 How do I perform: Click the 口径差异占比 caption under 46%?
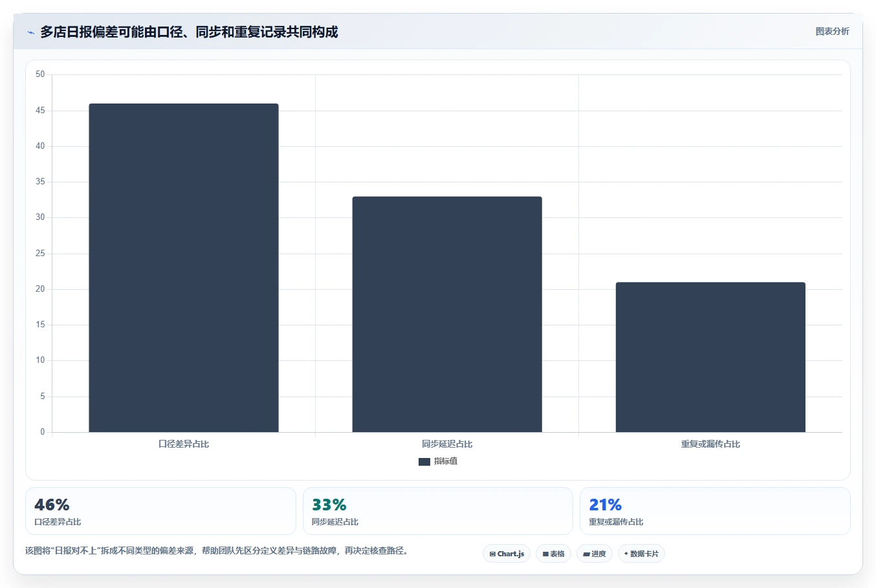click(58, 522)
